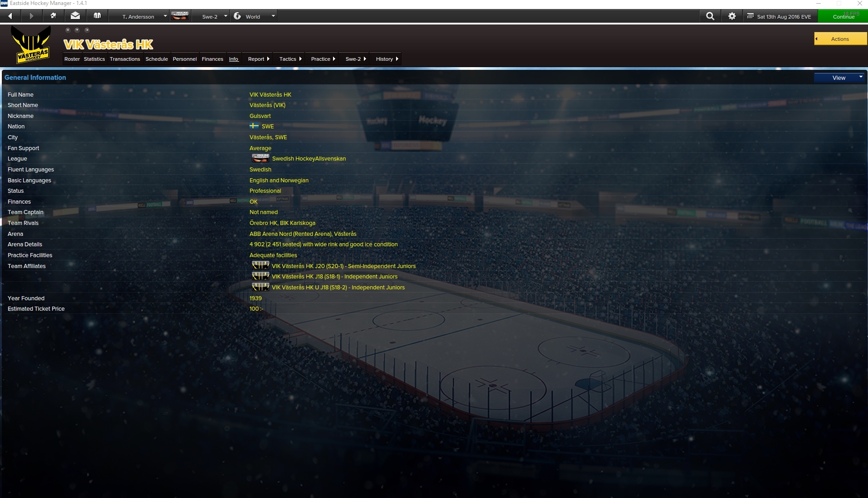Expand the Practice submenu
868x498 pixels.
[x=323, y=59]
